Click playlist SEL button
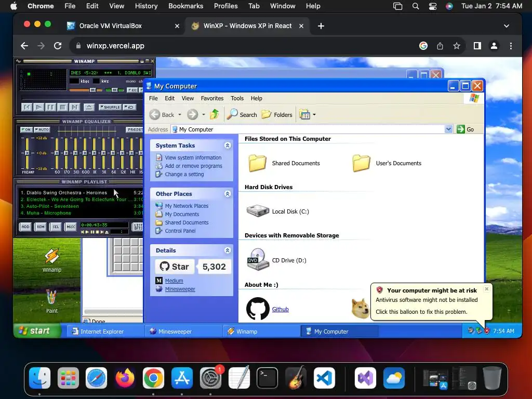 pyautogui.click(x=55, y=227)
